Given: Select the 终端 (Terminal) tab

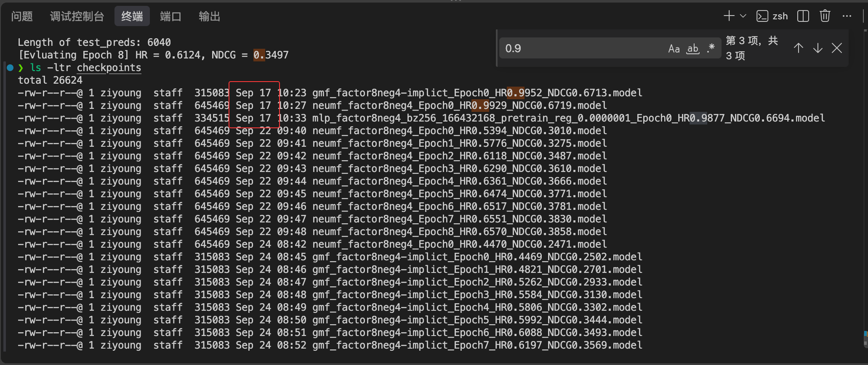Looking at the screenshot, I should (132, 16).
